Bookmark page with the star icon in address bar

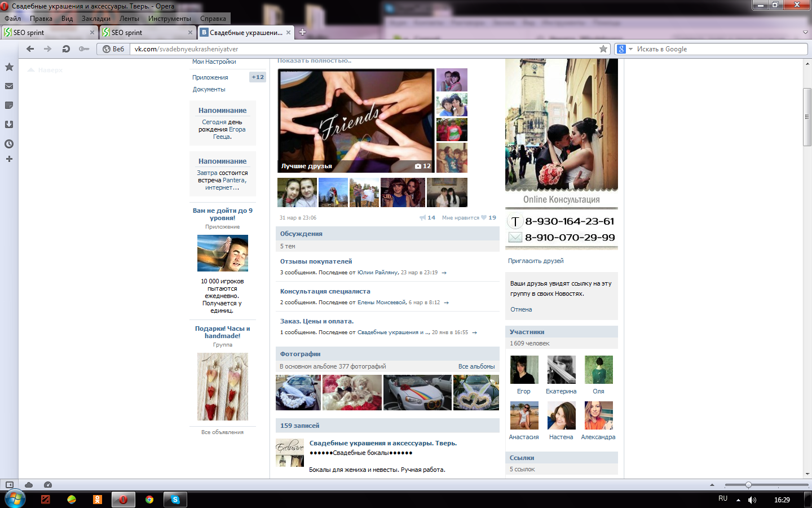[603, 49]
